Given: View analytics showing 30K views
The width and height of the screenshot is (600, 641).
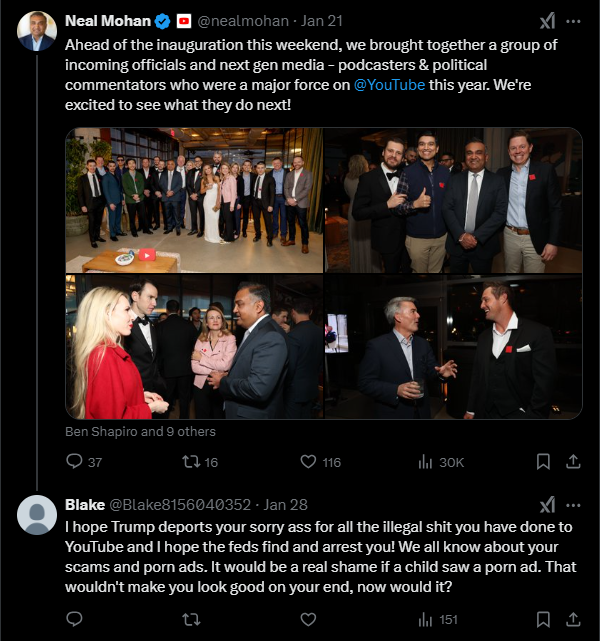Looking at the screenshot, I should (x=441, y=462).
